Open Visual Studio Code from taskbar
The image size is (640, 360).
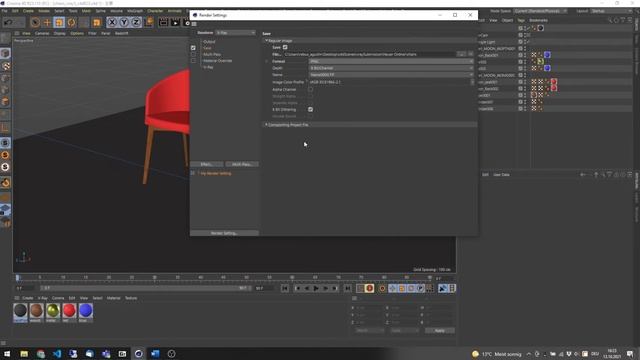[x=57, y=354]
